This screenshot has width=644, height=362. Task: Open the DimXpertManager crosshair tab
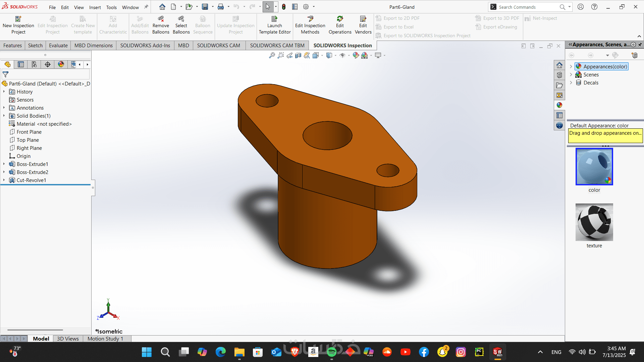coord(48,64)
